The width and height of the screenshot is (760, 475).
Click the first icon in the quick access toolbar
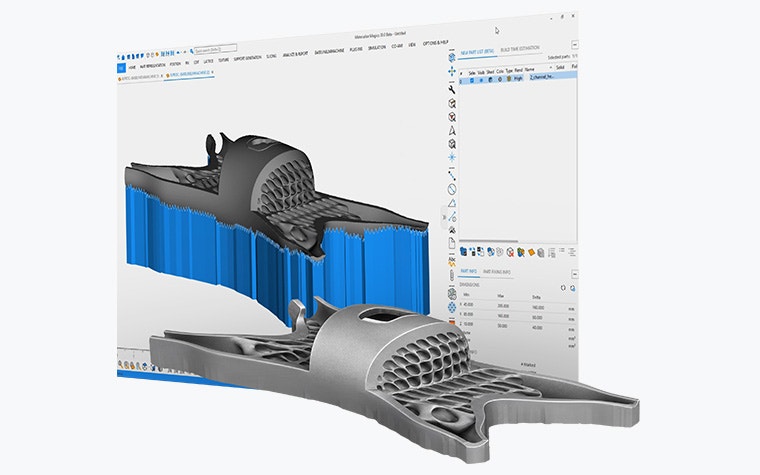tap(120, 58)
